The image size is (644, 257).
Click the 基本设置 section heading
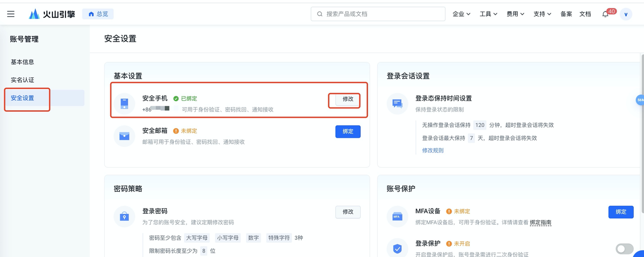[128, 76]
